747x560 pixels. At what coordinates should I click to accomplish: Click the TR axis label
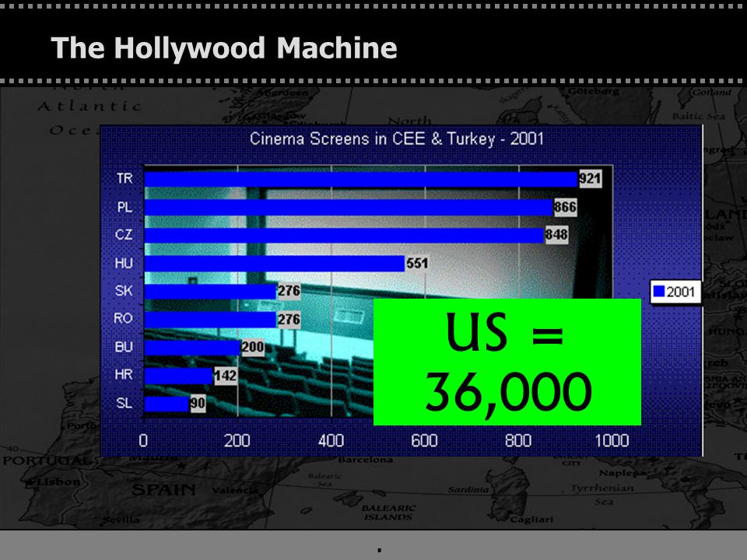124,179
